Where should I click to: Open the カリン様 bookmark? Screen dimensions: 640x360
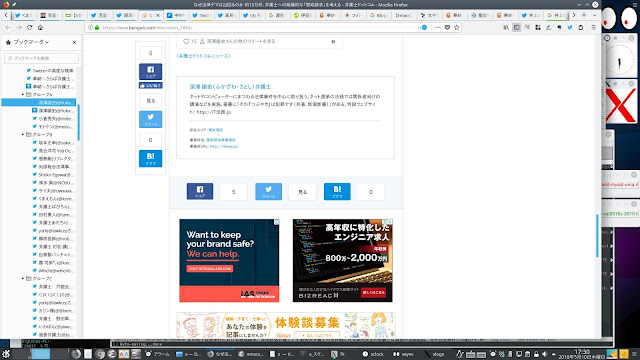coord(53,310)
